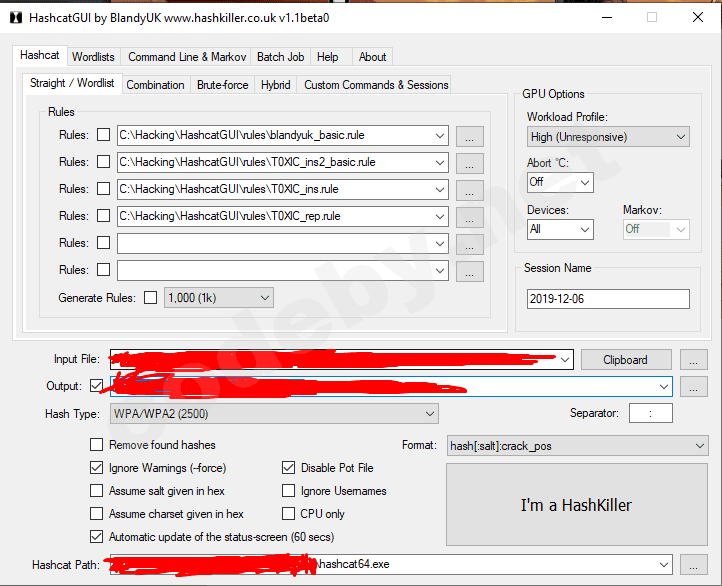Expand the Input File dropdown arrow
Screen dimensions: 722x586
click(x=565, y=360)
